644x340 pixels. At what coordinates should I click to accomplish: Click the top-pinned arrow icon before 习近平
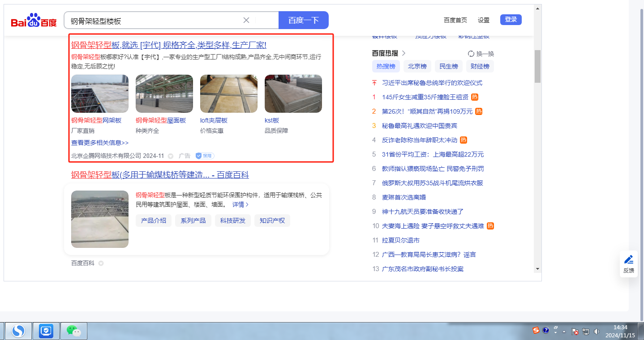point(374,83)
